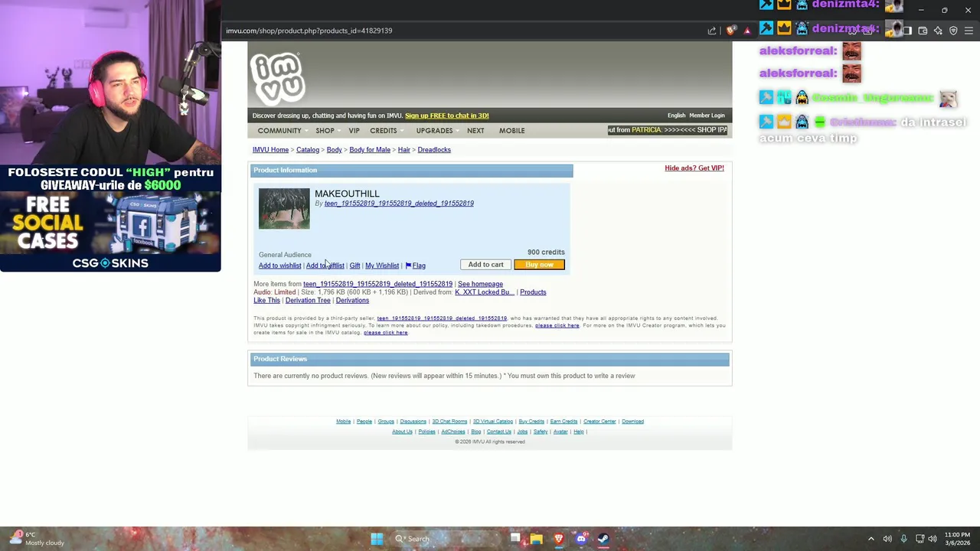Go to Body for Male breadcrumb
This screenshot has width=980, height=551.
pos(370,150)
